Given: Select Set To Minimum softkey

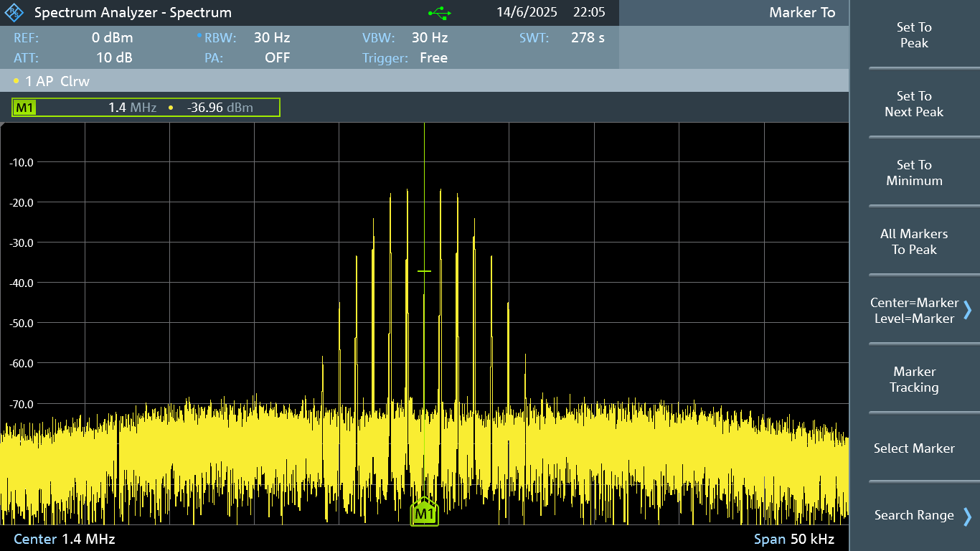Looking at the screenshot, I should (x=913, y=173).
